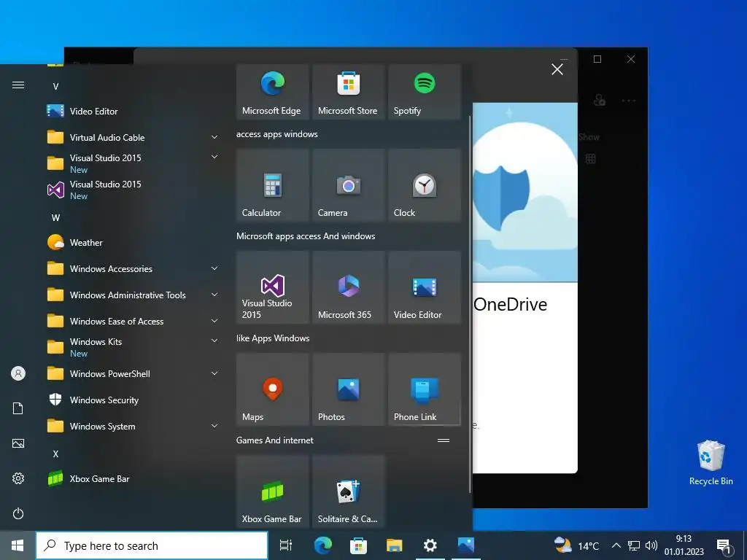This screenshot has height=560, width=747.
Task: Show hidden icons in the system tray
Action: [616, 545]
